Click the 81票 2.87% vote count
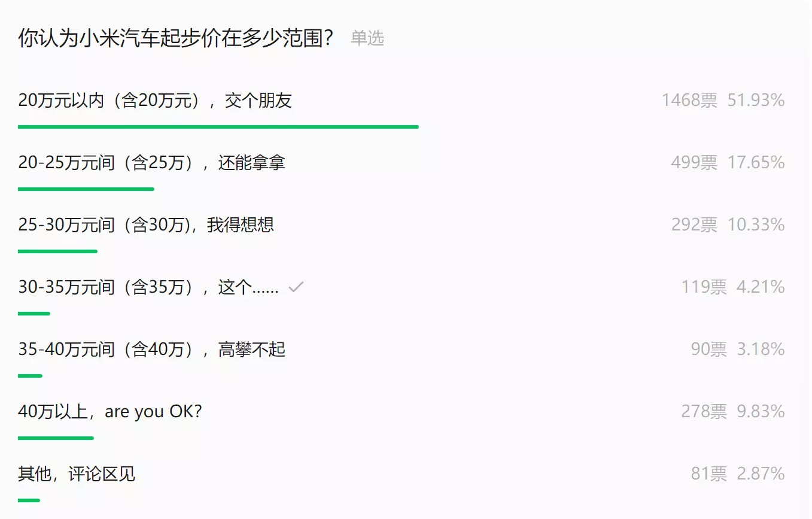812x519 pixels. point(738,474)
